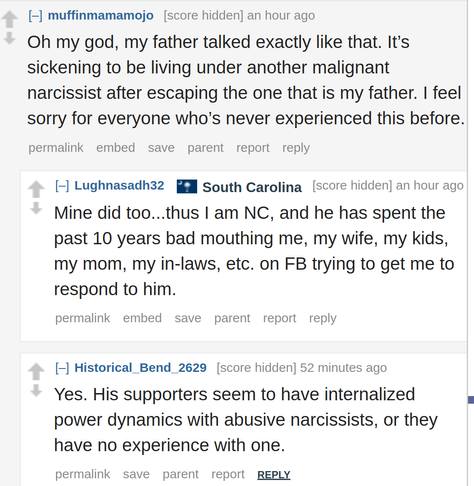Click the scrollbar marker at right edge
This screenshot has width=474, height=486.
click(471, 400)
